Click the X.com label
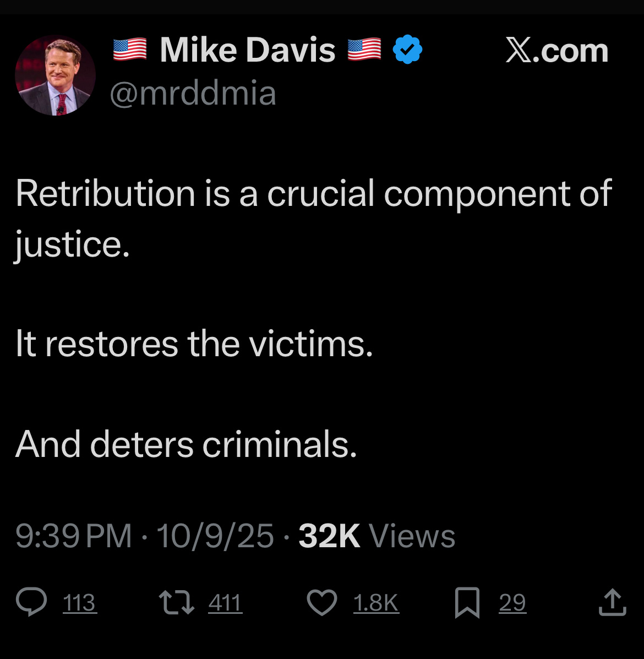The height and width of the screenshot is (659, 644). [x=556, y=51]
